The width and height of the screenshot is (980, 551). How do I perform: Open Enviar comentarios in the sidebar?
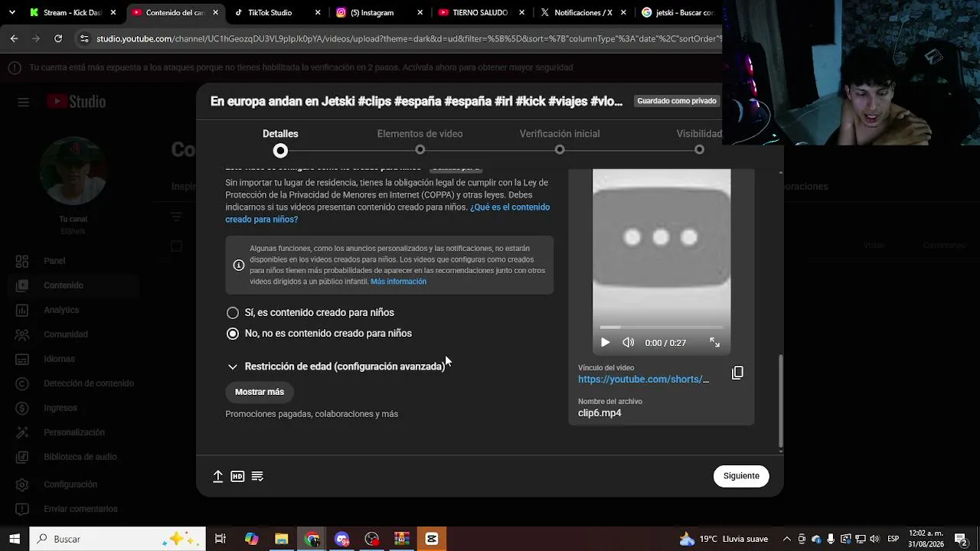(x=80, y=509)
